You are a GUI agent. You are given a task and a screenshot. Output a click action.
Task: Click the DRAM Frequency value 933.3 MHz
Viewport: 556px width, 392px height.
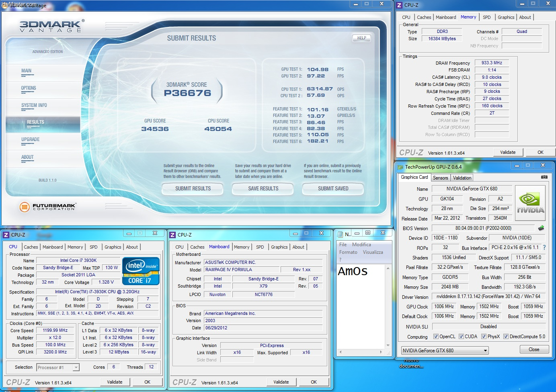click(492, 63)
